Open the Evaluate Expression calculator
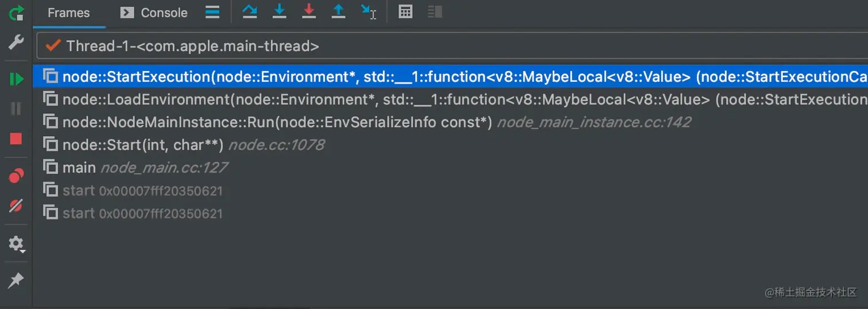This screenshot has height=309, width=868. [405, 12]
